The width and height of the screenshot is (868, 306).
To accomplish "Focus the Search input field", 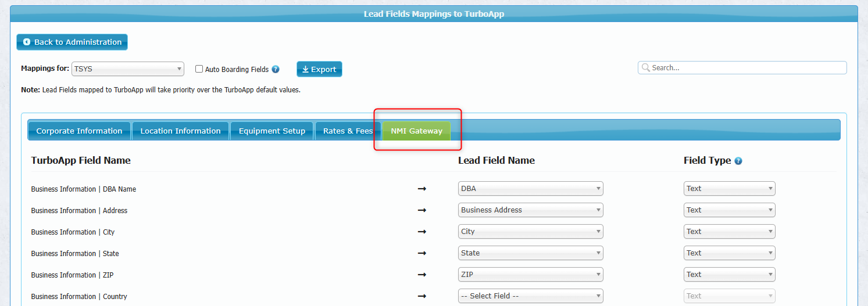I will click(x=742, y=67).
